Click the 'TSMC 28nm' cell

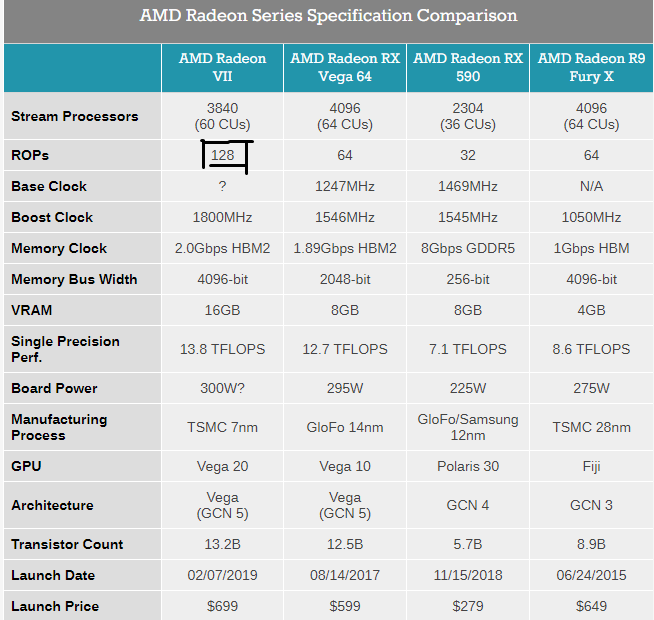tap(591, 427)
